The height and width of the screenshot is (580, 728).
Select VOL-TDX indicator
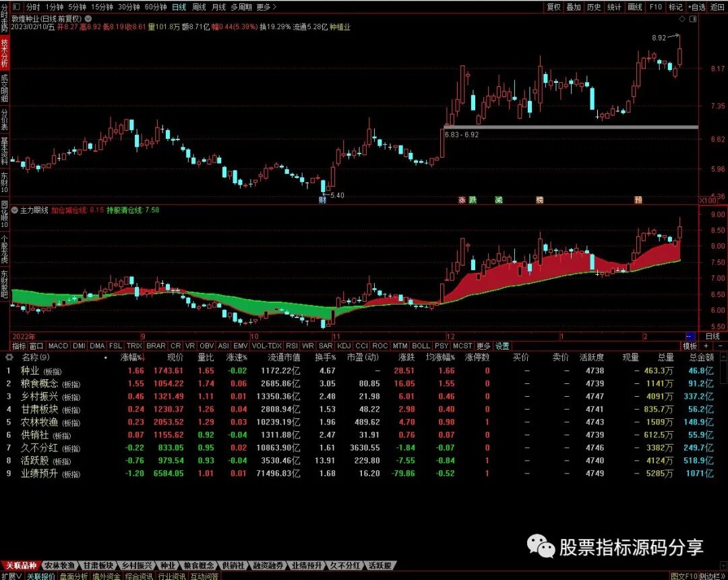coord(266,346)
